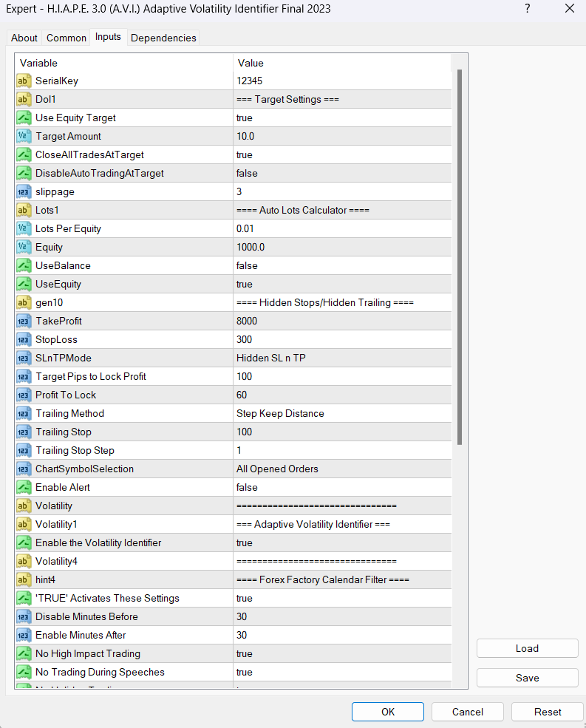Click the icon next to Trailing Method
This screenshot has height=728, width=586.
point(24,414)
